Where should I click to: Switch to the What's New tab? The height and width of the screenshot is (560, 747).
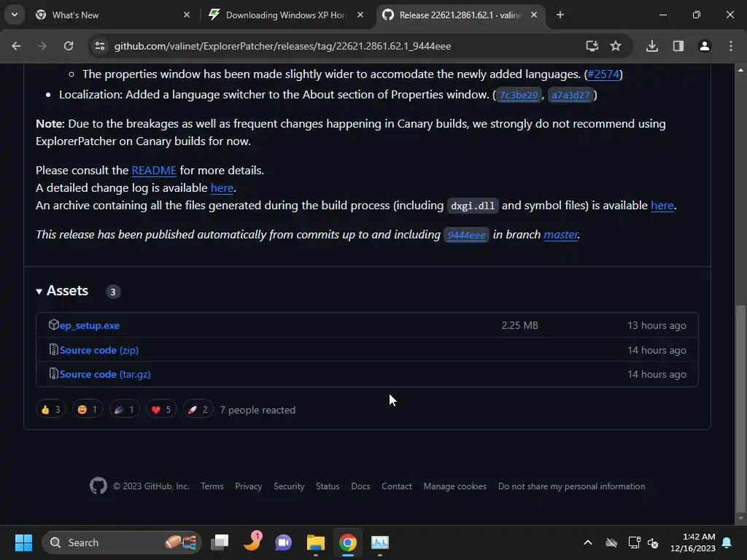pos(113,15)
